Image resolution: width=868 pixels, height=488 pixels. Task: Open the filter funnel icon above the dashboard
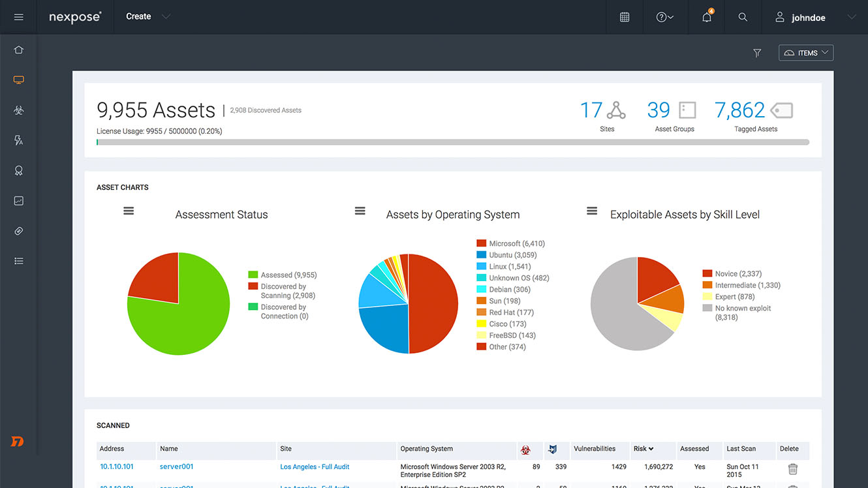(757, 53)
